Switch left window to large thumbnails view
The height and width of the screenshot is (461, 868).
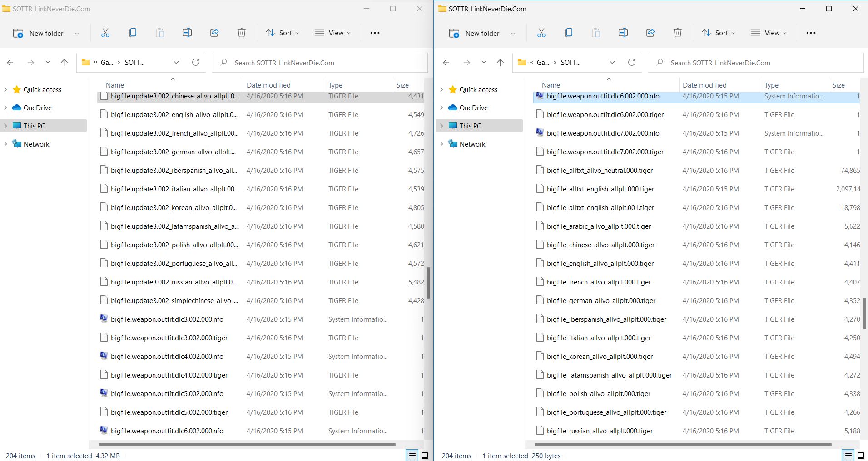click(425, 456)
